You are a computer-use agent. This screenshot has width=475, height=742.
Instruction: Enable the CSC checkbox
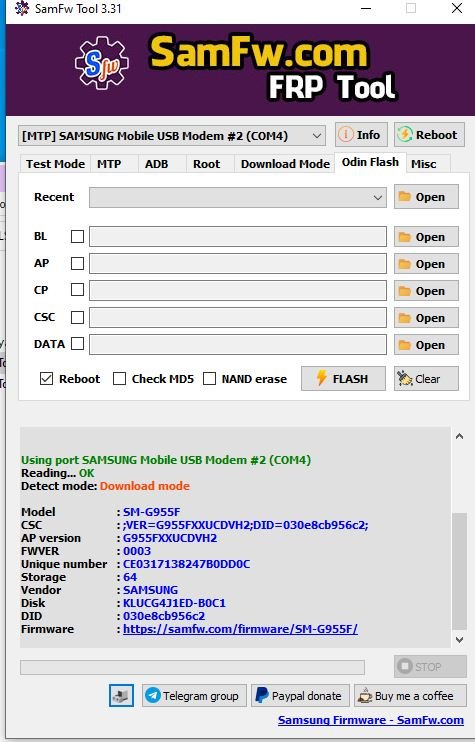point(77,317)
